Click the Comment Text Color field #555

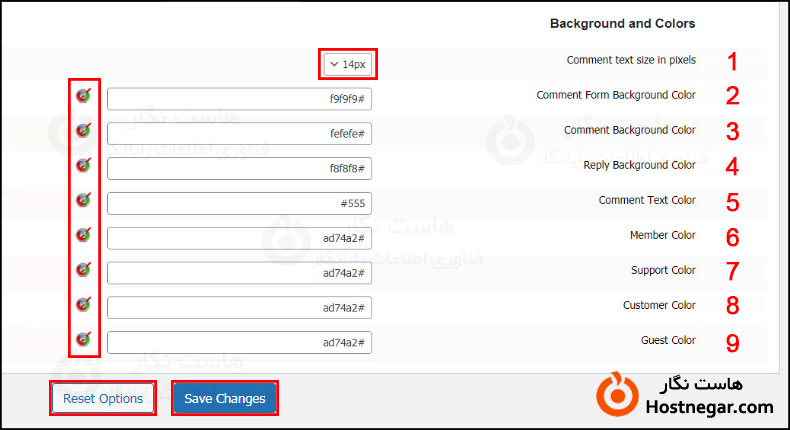tap(239, 204)
